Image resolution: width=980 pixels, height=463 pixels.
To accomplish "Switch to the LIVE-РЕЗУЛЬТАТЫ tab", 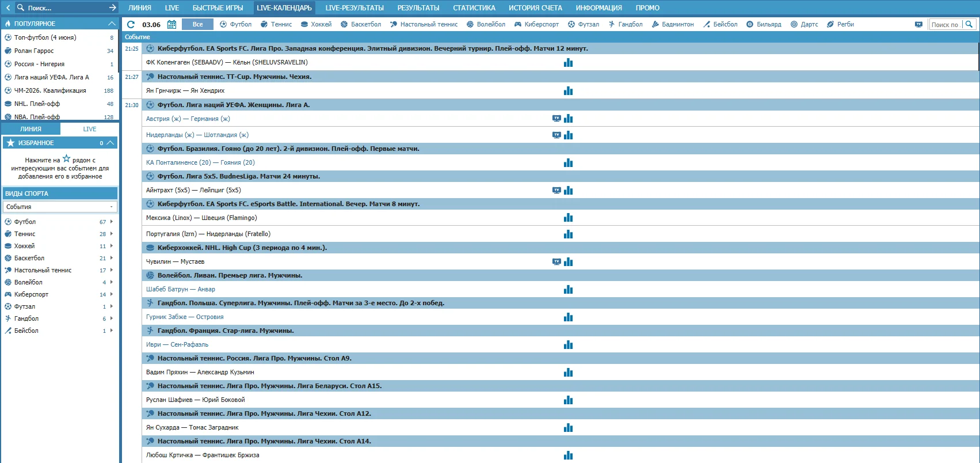I will pos(354,8).
